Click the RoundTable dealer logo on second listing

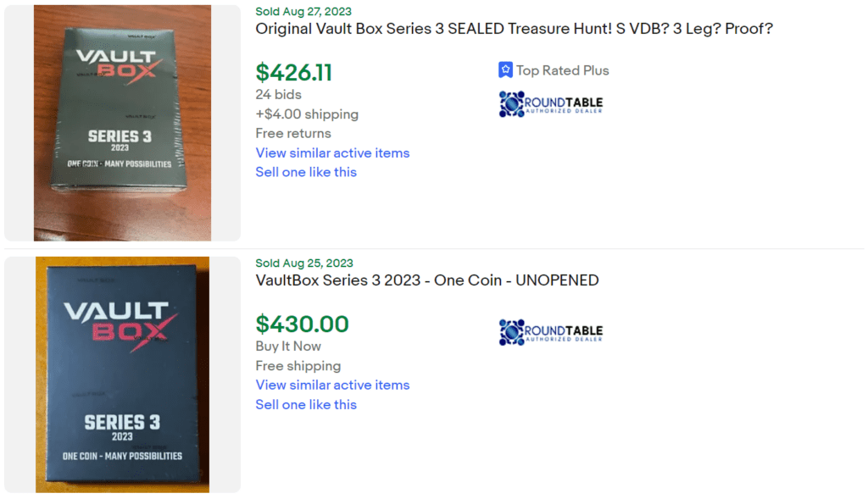click(x=551, y=332)
